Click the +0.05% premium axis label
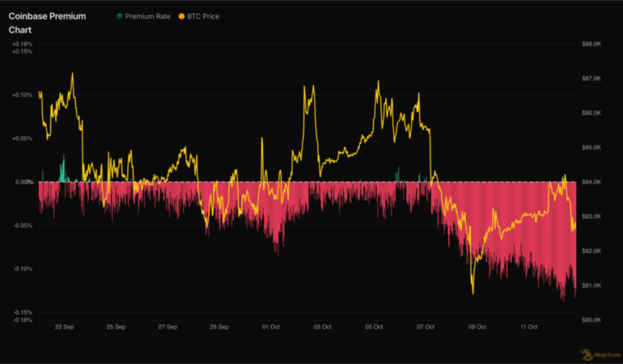 click(23, 138)
